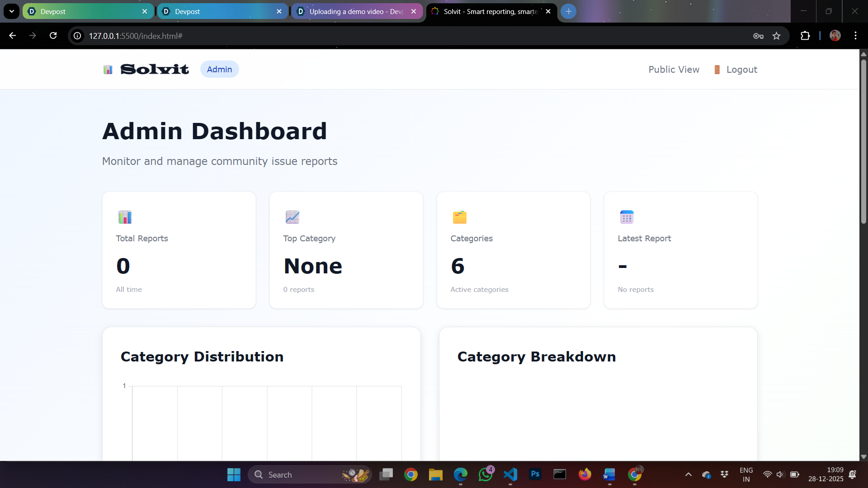The width and height of the screenshot is (868, 488).
Task: Click the Total Reports bar chart icon
Action: point(125,217)
